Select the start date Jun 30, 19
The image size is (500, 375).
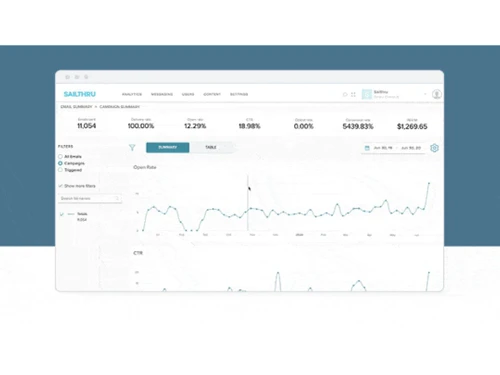point(383,148)
